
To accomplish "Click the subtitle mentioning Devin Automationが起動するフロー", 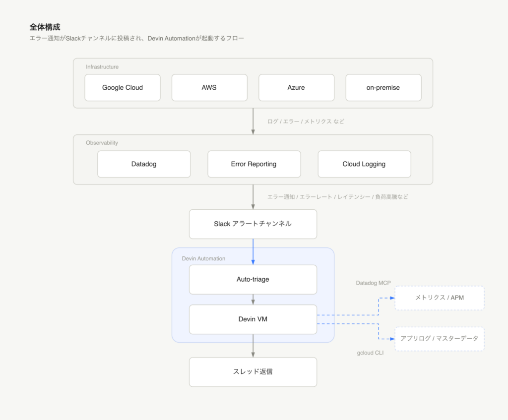I will 137,38.
